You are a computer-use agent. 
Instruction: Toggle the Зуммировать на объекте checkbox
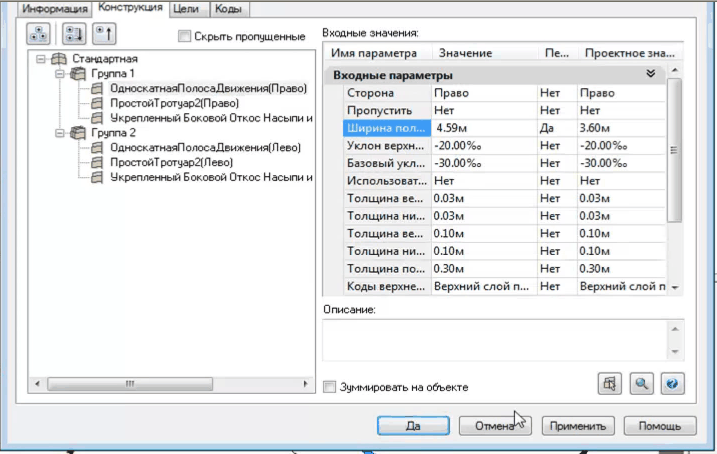click(x=331, y=387)
